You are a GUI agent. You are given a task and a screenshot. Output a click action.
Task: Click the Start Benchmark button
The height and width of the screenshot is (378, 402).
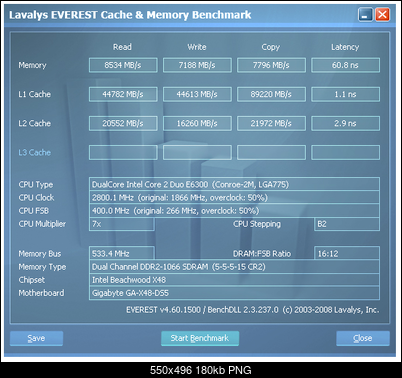click(200, 338)
